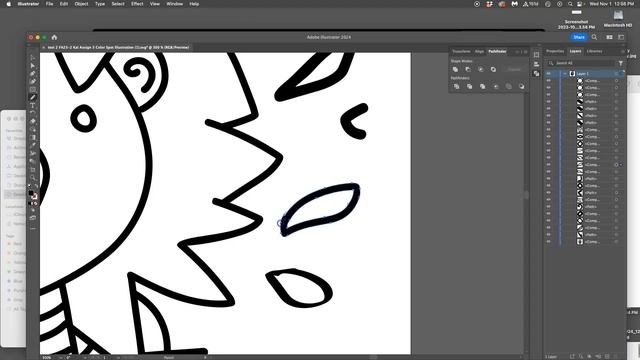
Task: Select the Rotate tool
Action: (33, 113)
